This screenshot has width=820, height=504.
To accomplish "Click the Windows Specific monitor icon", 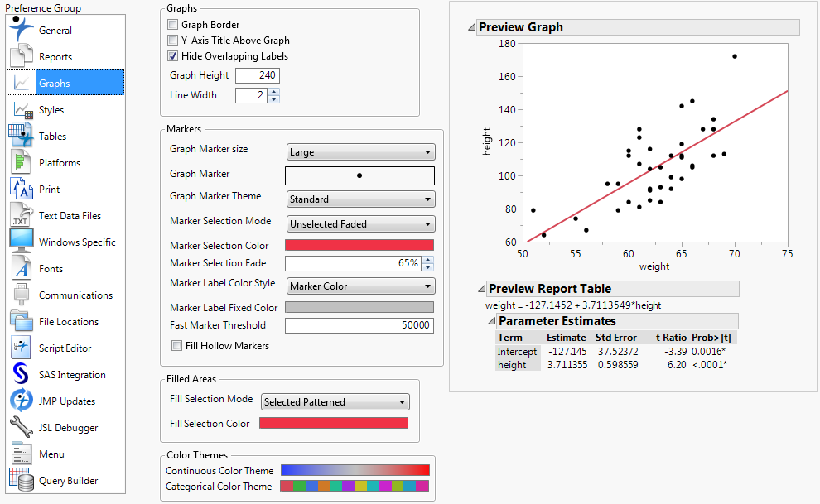I will click(22, 242).
